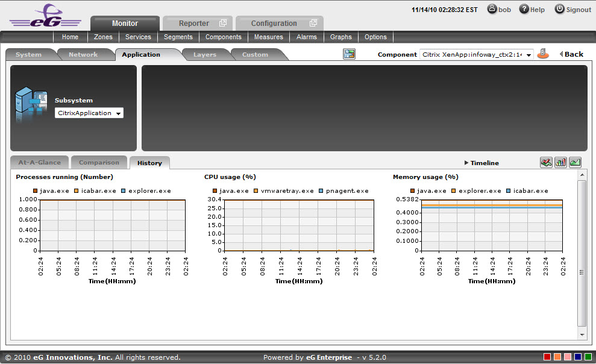Click the vertical scrollbar thumb in History panel
The image size is (596, 364).
tap(582, 254)
